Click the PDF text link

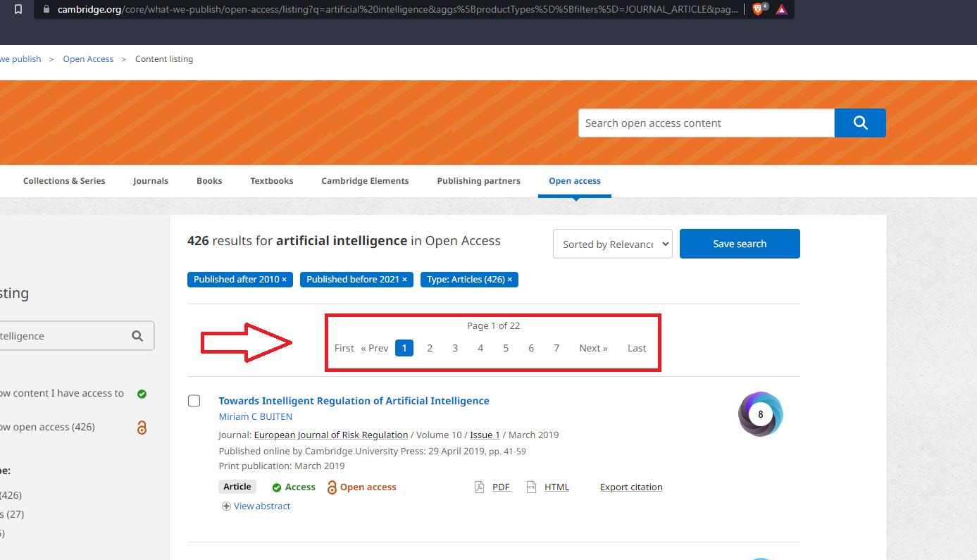coord(502,487)
